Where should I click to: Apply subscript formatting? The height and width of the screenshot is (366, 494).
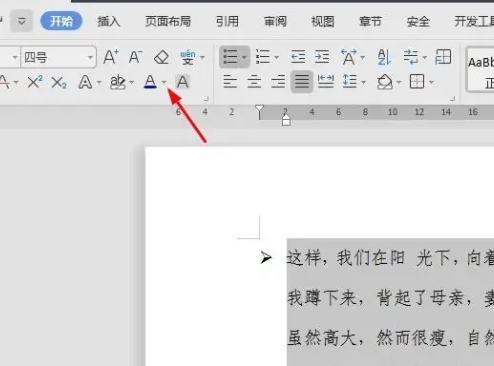(x=59, y=82)
